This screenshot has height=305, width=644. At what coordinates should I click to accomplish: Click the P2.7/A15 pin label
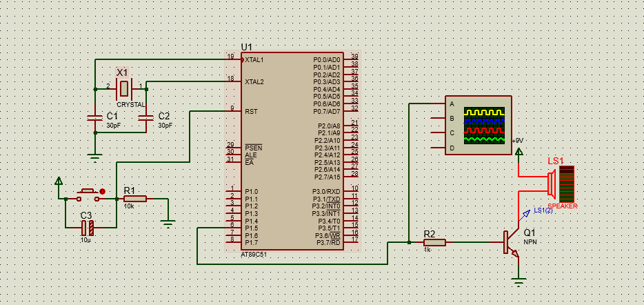328,177
